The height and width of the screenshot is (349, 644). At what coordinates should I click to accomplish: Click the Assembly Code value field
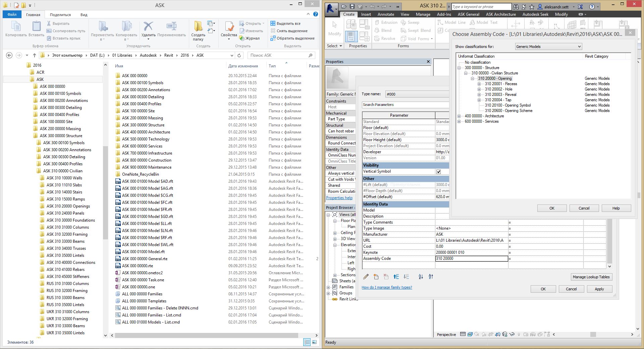(x=471, y=258)
